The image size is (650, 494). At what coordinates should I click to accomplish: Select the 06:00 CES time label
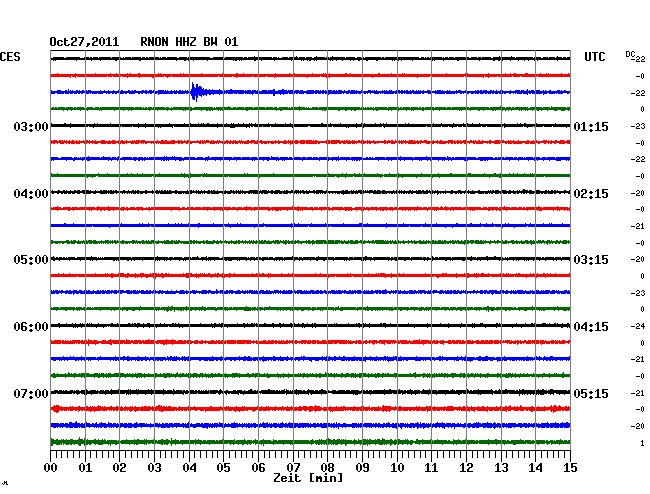coord(31,327)
